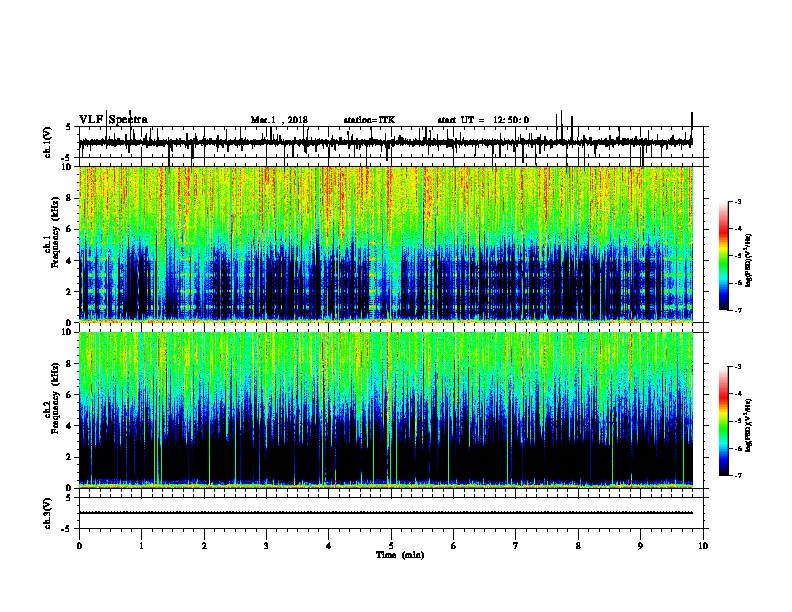The width and height of the screenshot is (792, 612).
Task: Click time axis tick label "3"
Action: pyautogui.click(x=266, y=546)
